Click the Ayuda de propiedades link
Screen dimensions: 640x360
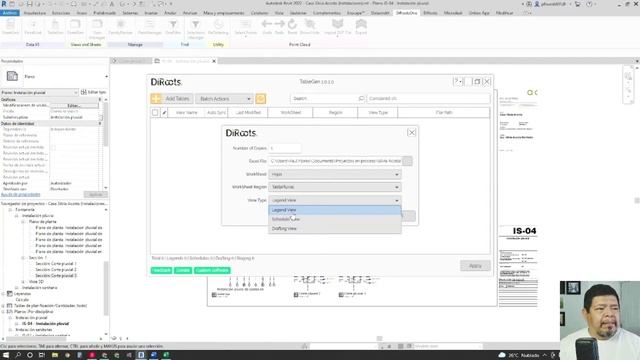(21, 194)
